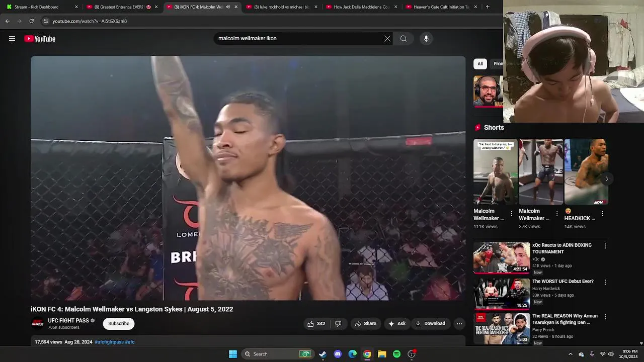This screenshot has width=644, height=362.
Task: Open the Malcolm Wellmaker short with 37K views
Action: [541, 172]
